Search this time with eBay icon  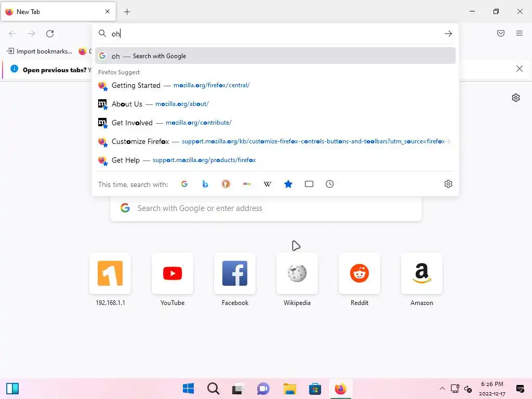tap(247, 184)
